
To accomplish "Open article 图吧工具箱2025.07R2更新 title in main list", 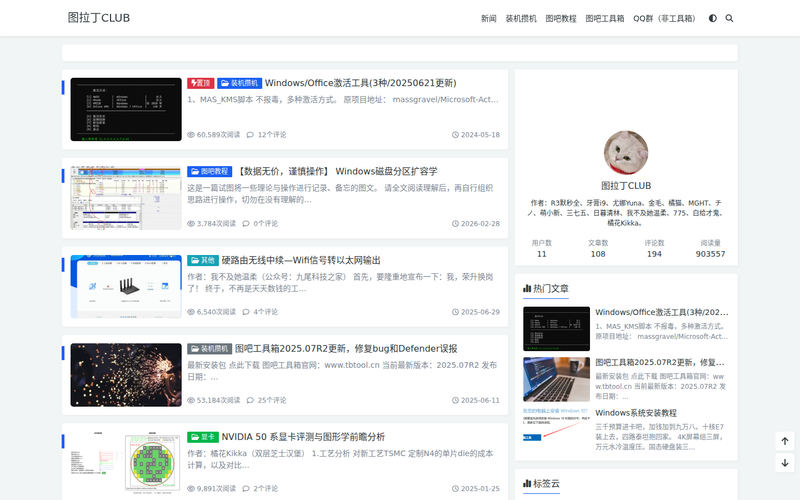I will (x=346, y=348).
